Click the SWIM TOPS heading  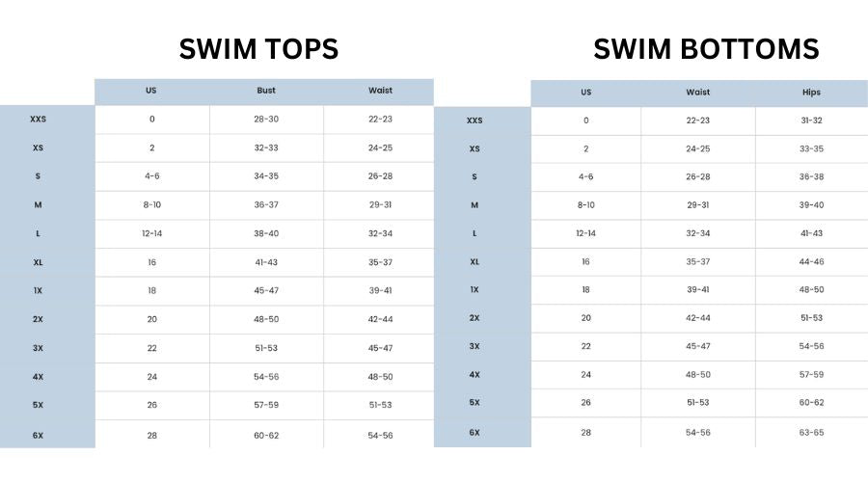click(x=260, y=49)
